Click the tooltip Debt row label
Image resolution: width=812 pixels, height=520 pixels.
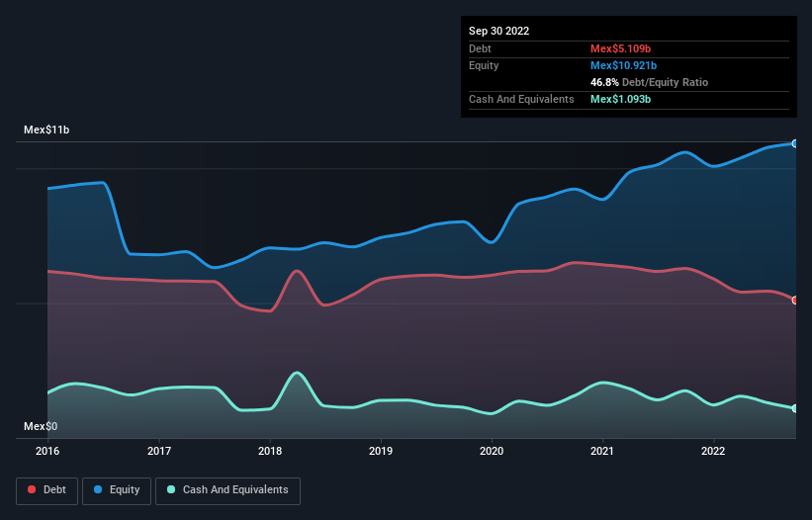(480, 48)
